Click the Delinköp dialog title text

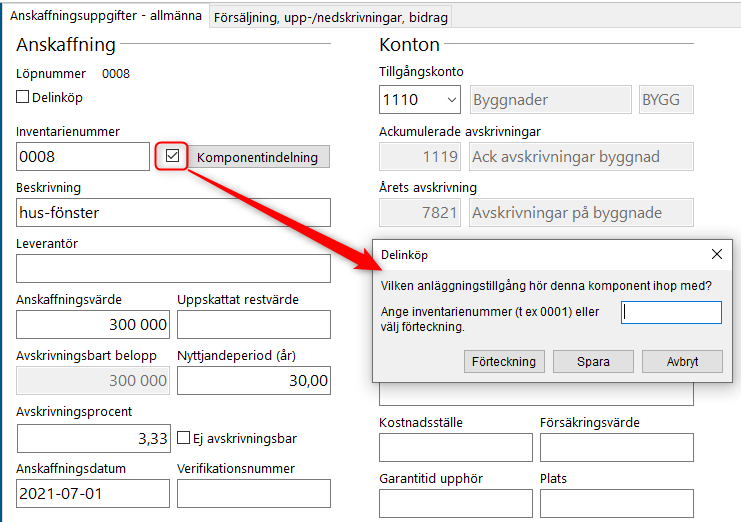point(405,255)
